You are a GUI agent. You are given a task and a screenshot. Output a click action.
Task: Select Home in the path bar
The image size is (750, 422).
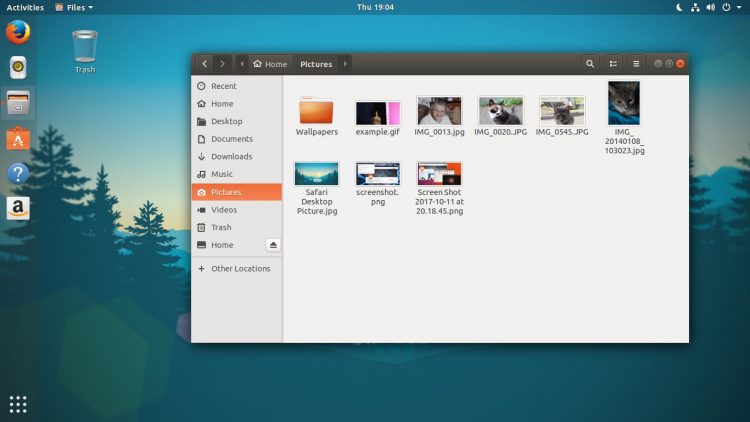(270, 64)
